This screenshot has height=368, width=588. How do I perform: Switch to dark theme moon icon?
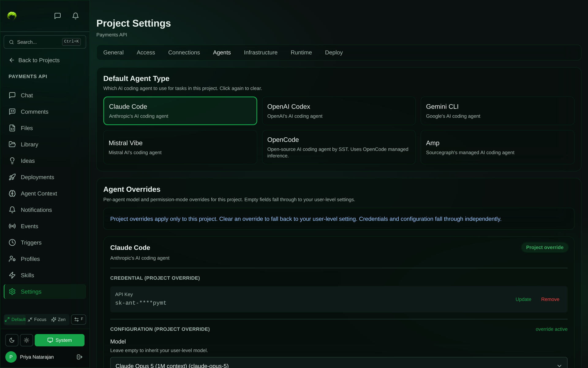coord(12,340)
